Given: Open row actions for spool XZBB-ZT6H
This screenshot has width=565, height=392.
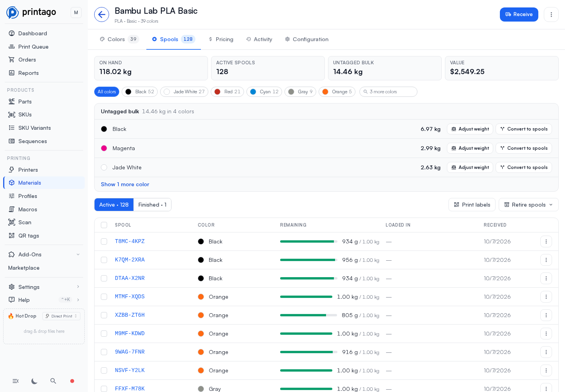Looking at the screenshot, I should [x=546, y=315].
